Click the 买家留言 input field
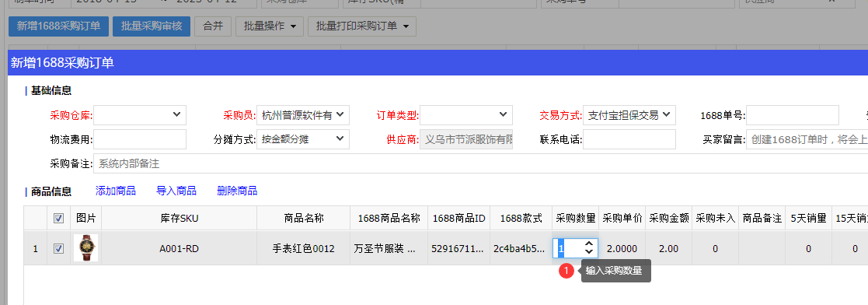Screen dimensions: 868x305 (x=807, y=139)
